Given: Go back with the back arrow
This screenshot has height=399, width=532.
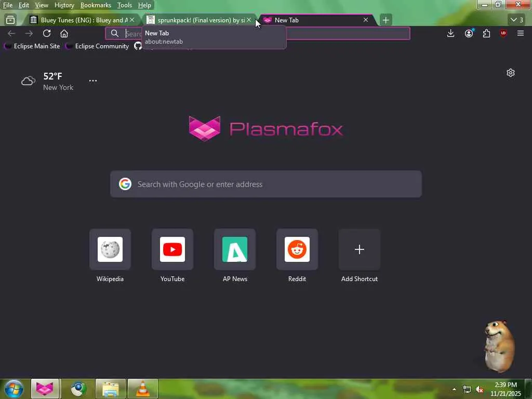Looking at the screenshot, I should [11, 33].
